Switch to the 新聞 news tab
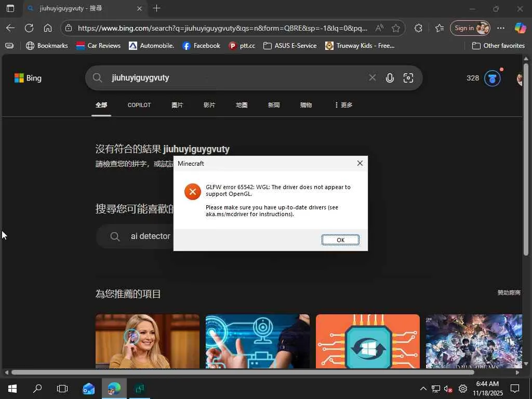 (x=274, y=105)
